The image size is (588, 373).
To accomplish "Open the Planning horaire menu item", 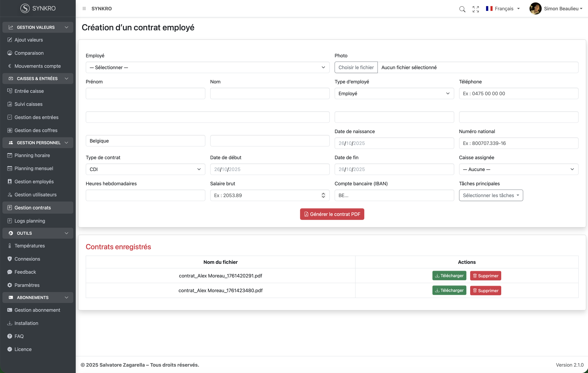I will (x=32, y=155).
